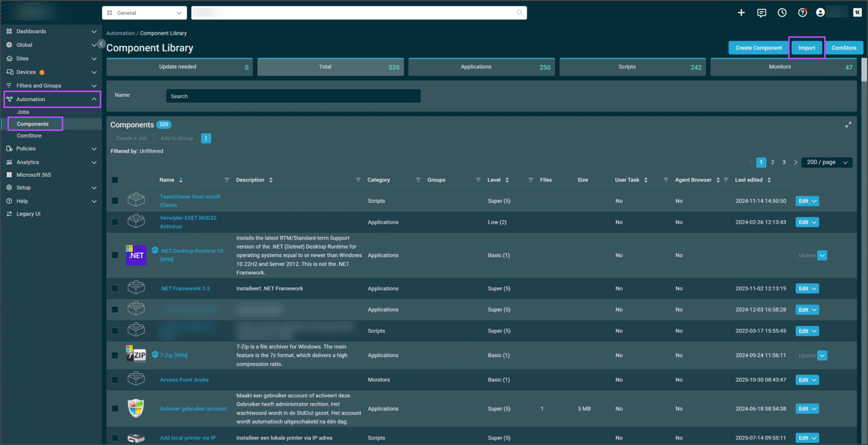Viewport: 868px width, 445px height.
Task: Open the user account profile icon
Action: (820, 13)
